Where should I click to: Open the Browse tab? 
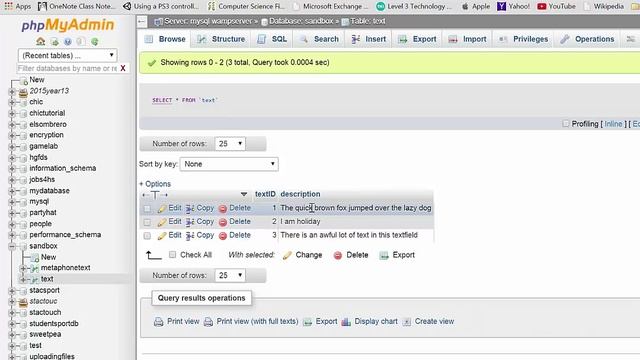(165, 39)
